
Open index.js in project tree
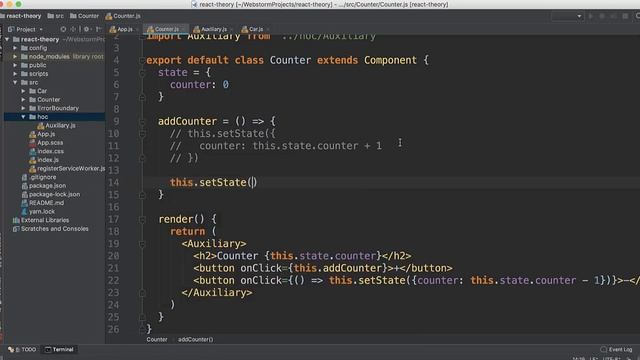click(44, 160)
